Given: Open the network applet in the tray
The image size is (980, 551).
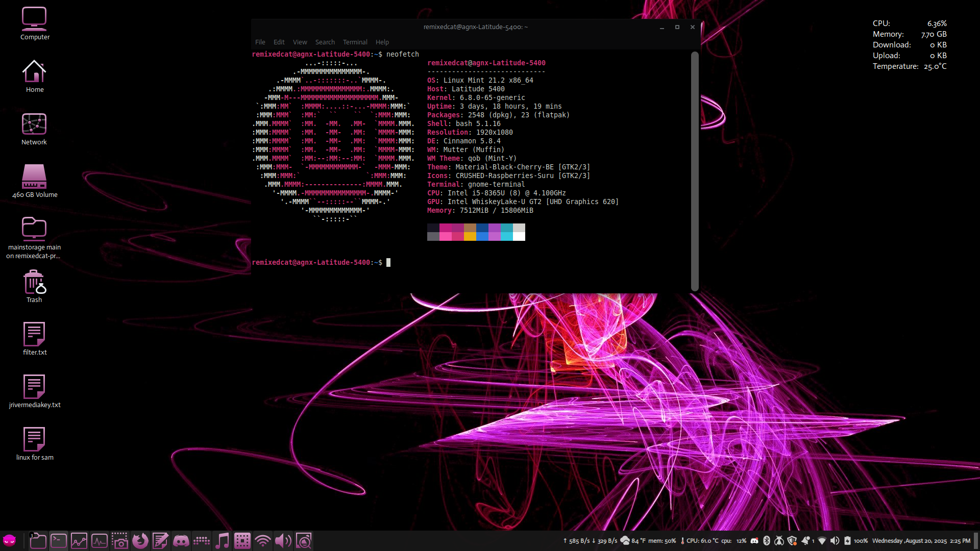Looking at the screenshot, I should [822, 541].
